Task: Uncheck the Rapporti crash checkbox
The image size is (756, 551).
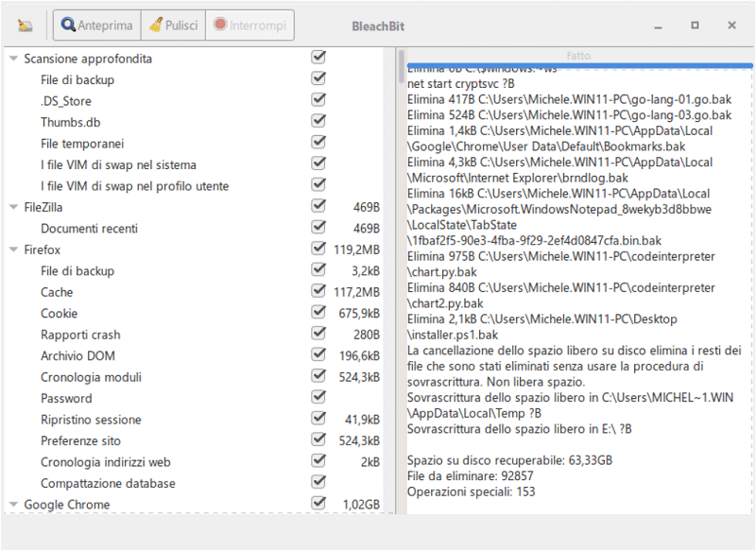Action: tap(318, 333)
